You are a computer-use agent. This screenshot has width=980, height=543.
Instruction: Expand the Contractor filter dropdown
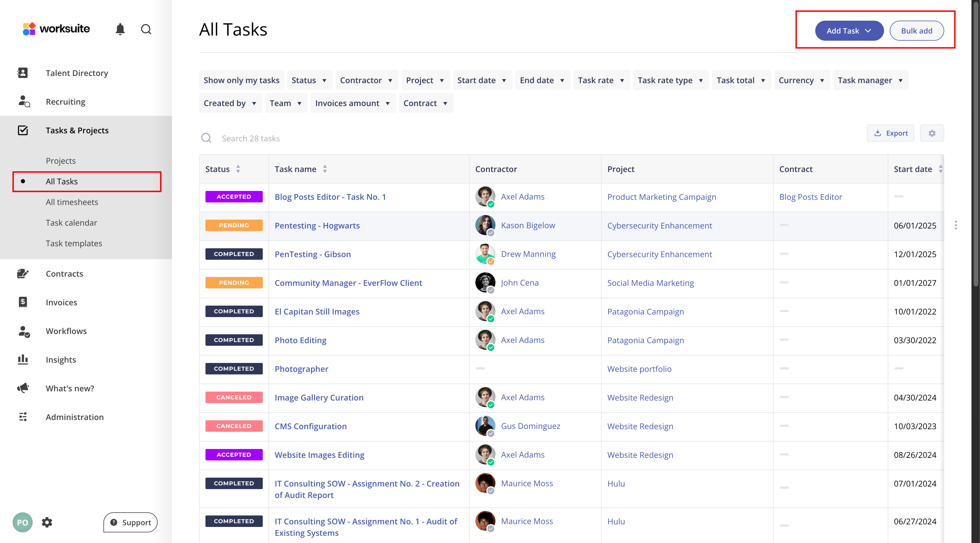click(366, 80)
